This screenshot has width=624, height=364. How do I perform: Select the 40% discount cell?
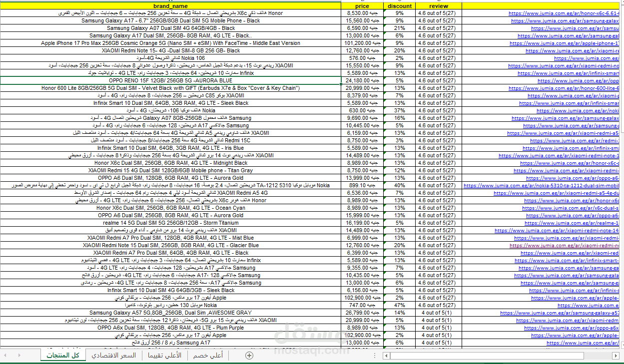tap(400, 186)
